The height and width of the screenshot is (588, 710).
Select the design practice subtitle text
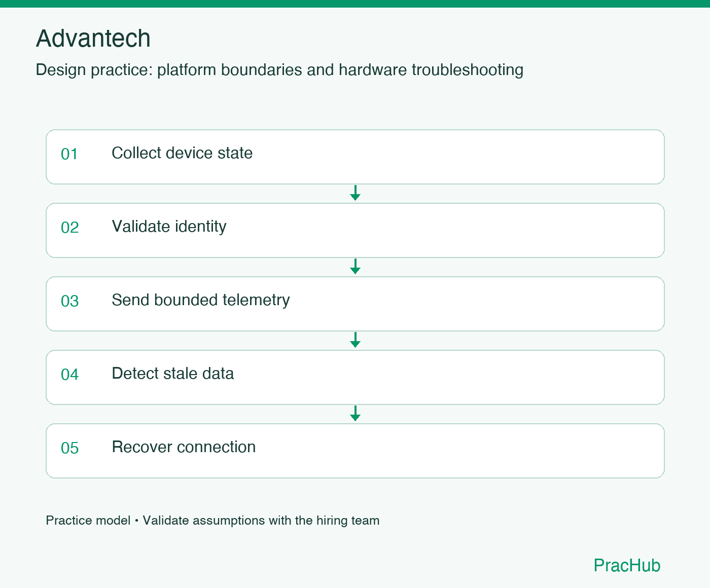click(x=279, y=69)
